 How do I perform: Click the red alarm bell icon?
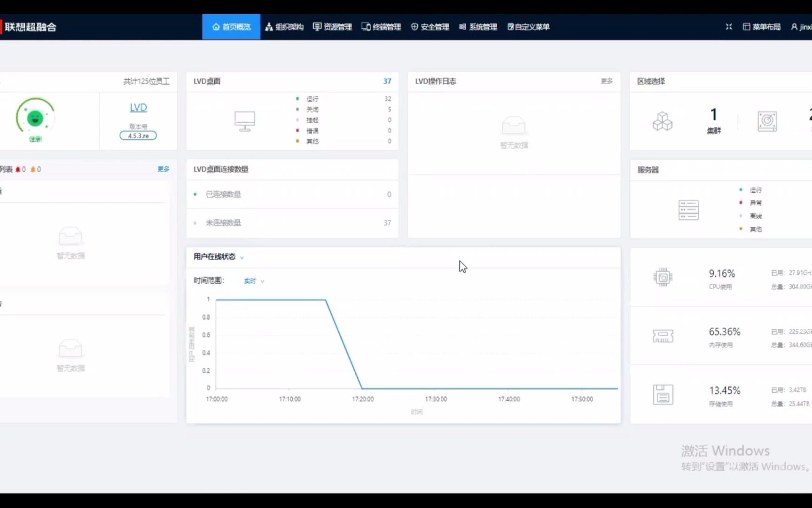[18, 169]
